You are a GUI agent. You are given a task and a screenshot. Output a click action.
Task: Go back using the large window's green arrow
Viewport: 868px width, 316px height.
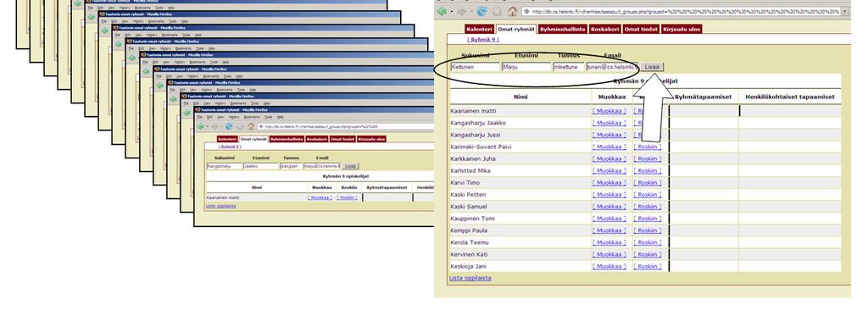(441, 11)
